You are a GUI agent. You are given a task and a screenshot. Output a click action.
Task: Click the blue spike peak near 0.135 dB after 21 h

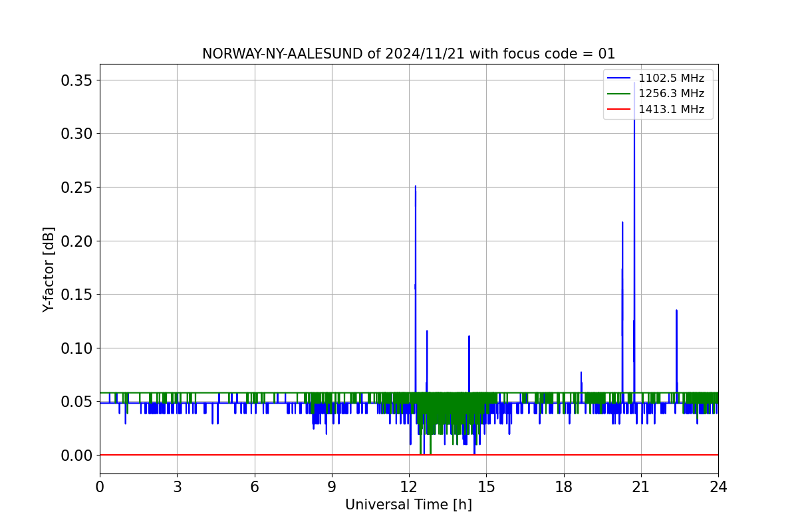pos(676,310)
